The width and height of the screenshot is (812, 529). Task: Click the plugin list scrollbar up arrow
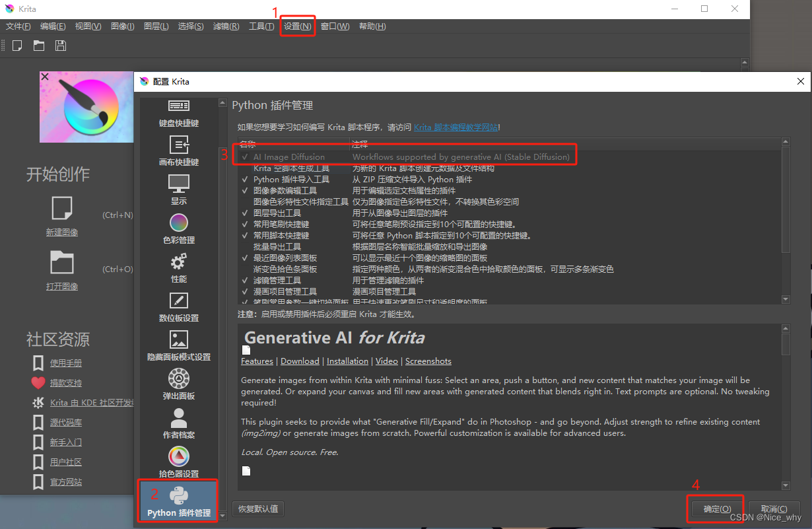point(786,142)
